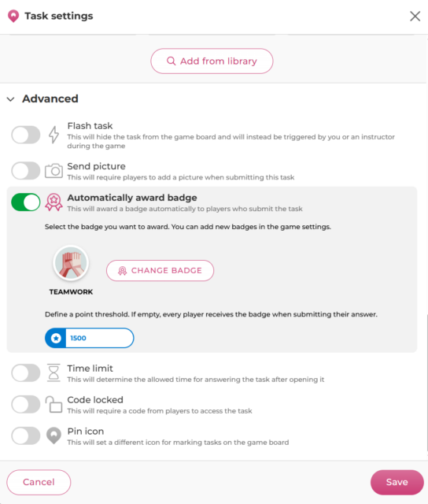Click the Code locked padlock icon
Viewport: 428px width, 504px height.
[x=53, y=404]
